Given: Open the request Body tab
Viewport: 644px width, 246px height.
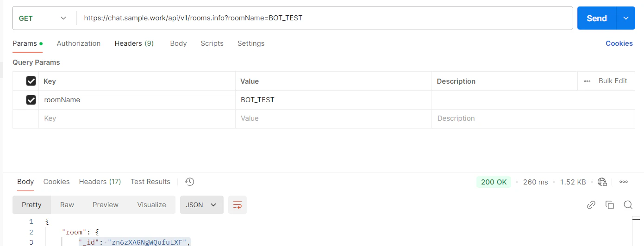Looking at the screenshot, I should [x=178, y=43].
